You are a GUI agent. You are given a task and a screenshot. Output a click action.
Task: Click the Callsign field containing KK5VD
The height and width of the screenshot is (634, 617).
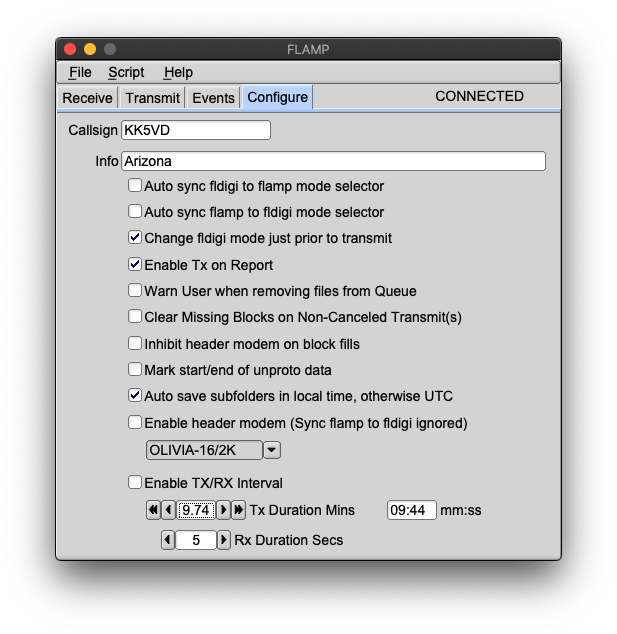(196, 130)
